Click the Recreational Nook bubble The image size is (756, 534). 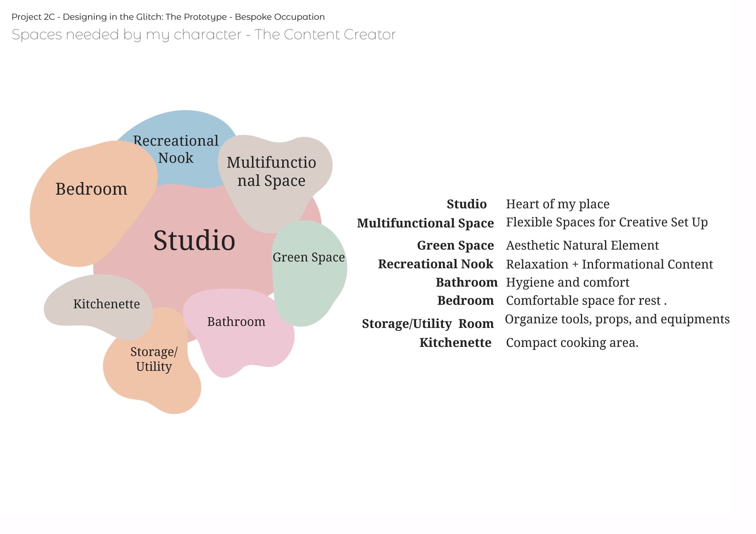tap(176, 149)
